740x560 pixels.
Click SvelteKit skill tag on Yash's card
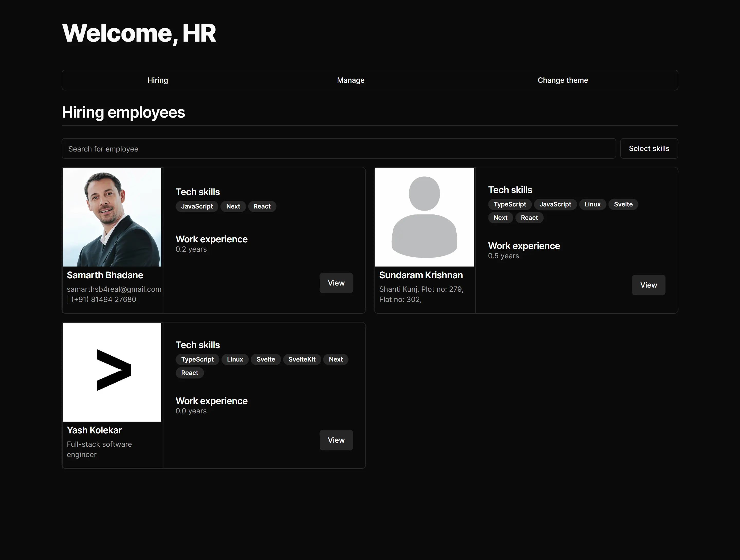point(302,359)
